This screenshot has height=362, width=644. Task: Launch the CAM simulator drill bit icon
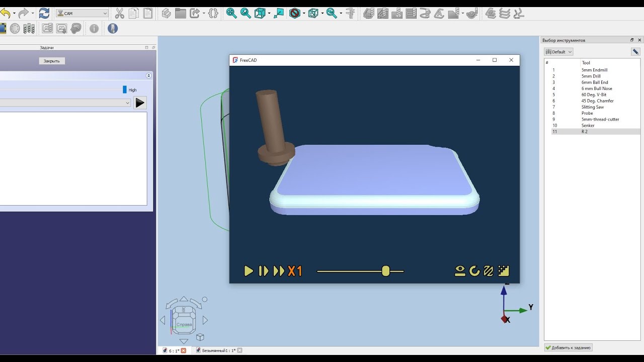click(x=113, y=29)
